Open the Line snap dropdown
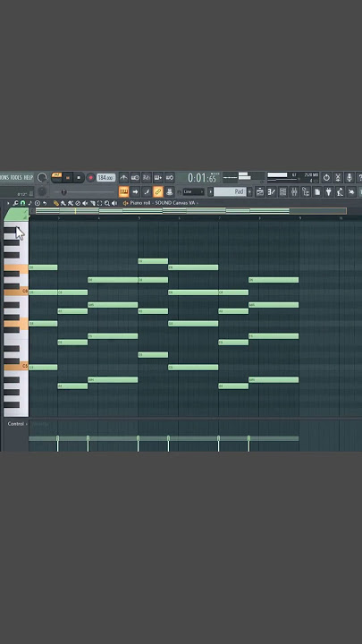The width and height of the screenshot is (362, 644). point(193,191)
